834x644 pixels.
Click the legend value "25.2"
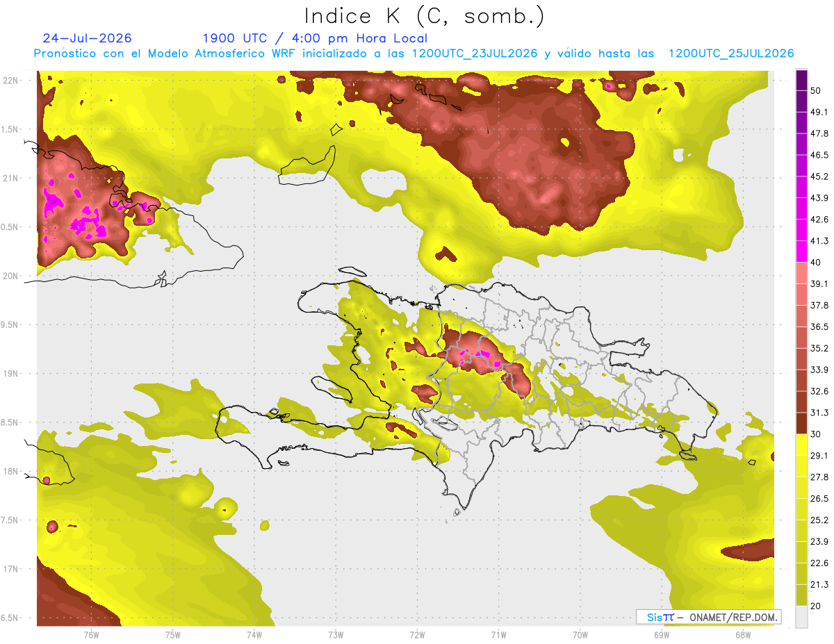point(819,520)
